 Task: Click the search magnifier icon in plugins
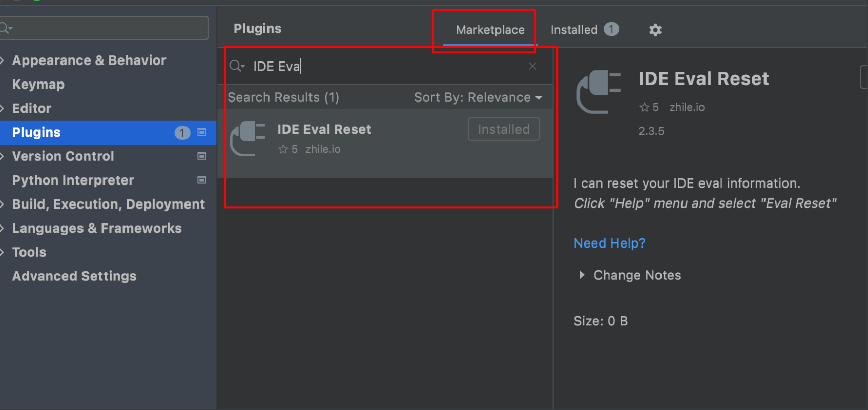coord(237,66)
